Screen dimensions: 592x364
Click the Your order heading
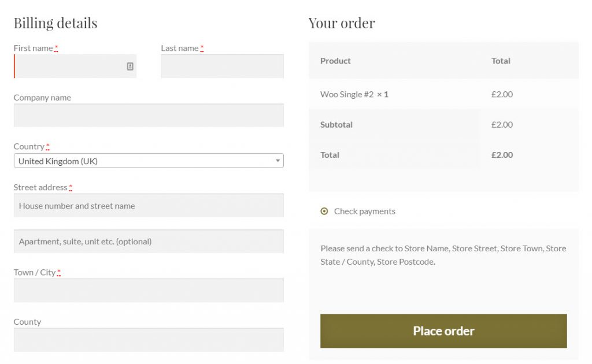342,23
